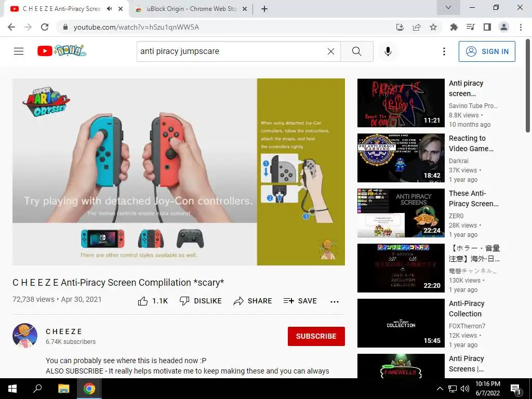Open the SHARE dialog
The width and height of the screenshot is (532, 399).
coord(253,301)
